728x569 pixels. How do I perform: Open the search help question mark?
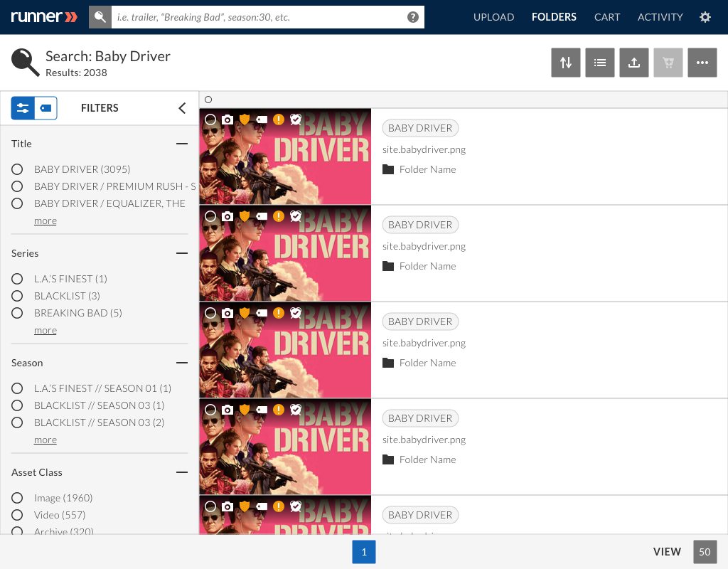413,17
